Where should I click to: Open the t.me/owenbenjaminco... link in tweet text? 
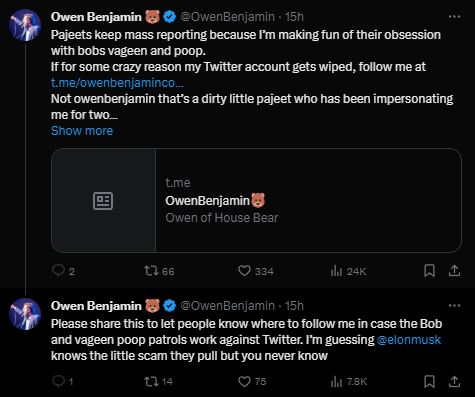point(117,83)
